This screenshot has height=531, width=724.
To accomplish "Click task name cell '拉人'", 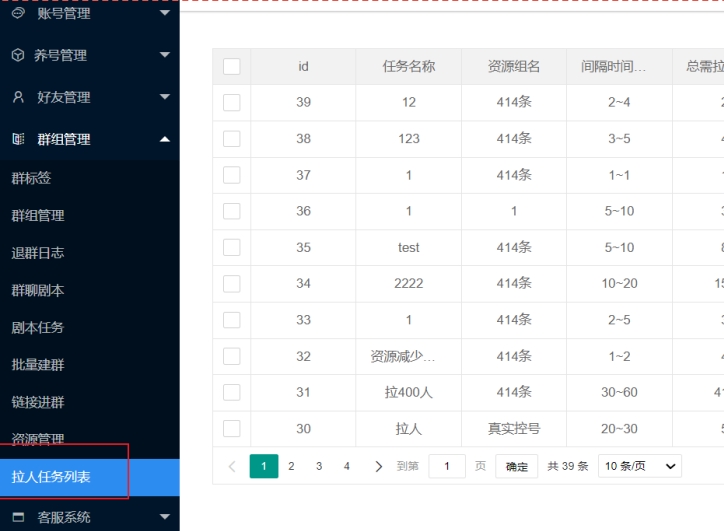I will coord(409,428).
